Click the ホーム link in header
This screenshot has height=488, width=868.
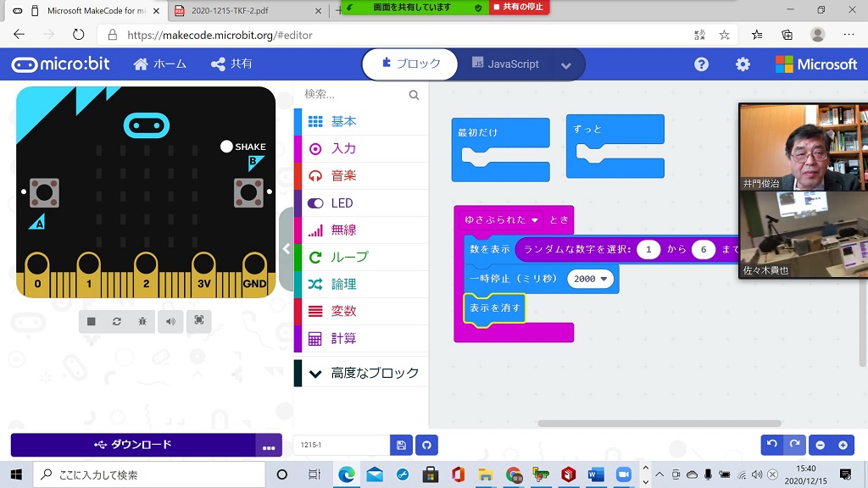coord(160,64)
